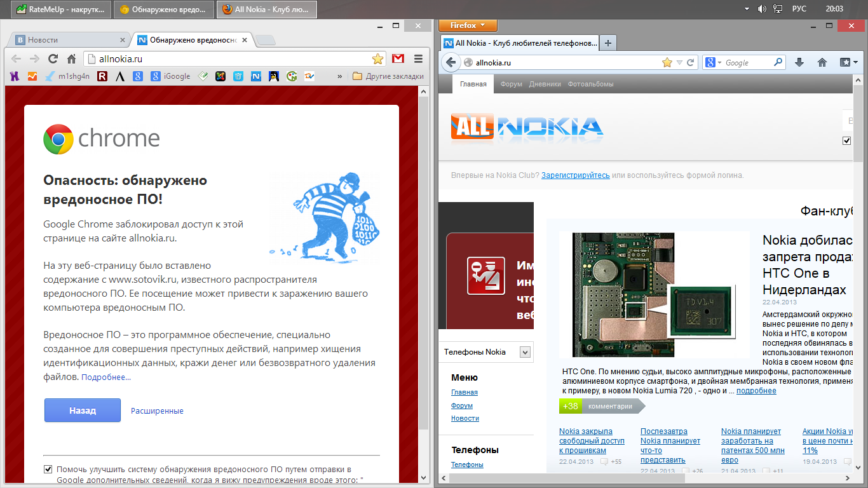Open the blue trash bin bookmark

(x=238, y=76)
